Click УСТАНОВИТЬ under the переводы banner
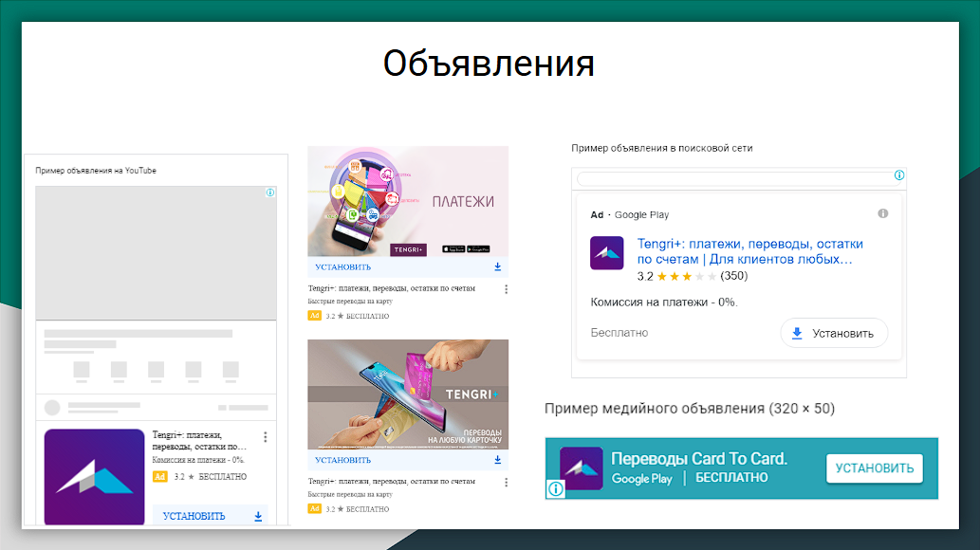The height and width of the screenshot is (550, 980). click(x=343, y=460)
